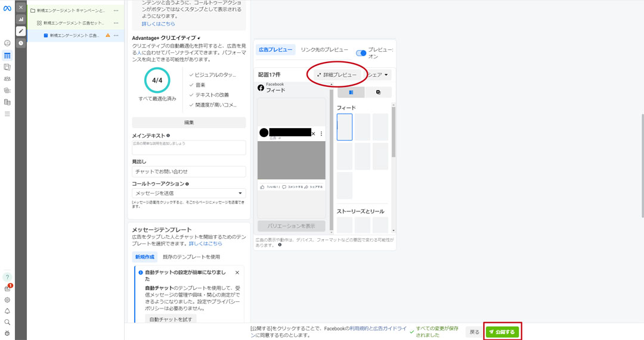This screenshot has height=340, width=644.
Task: Click the green 公開する button
Action: click(502, 332)
